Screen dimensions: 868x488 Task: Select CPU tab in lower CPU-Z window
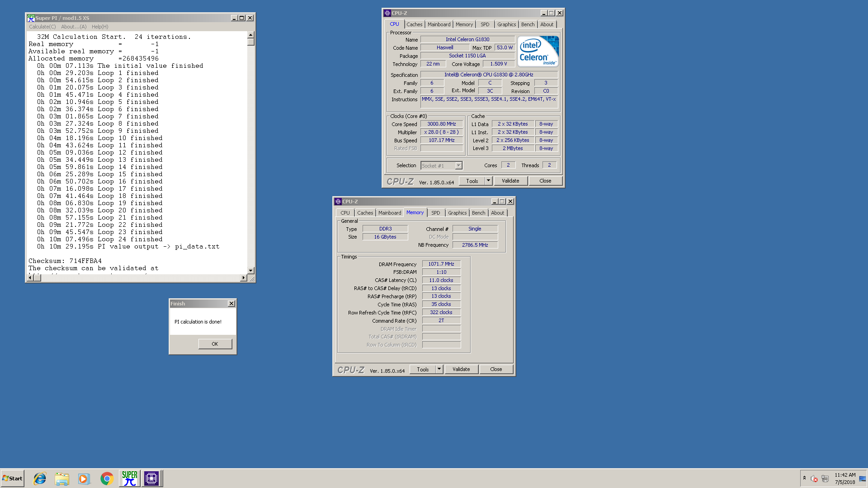(345, 213)
